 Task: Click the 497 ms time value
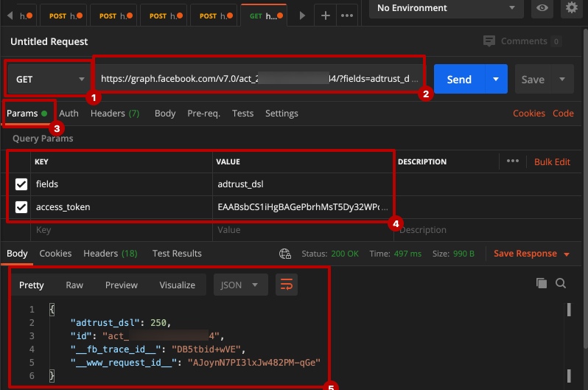(x=407, y=254)
